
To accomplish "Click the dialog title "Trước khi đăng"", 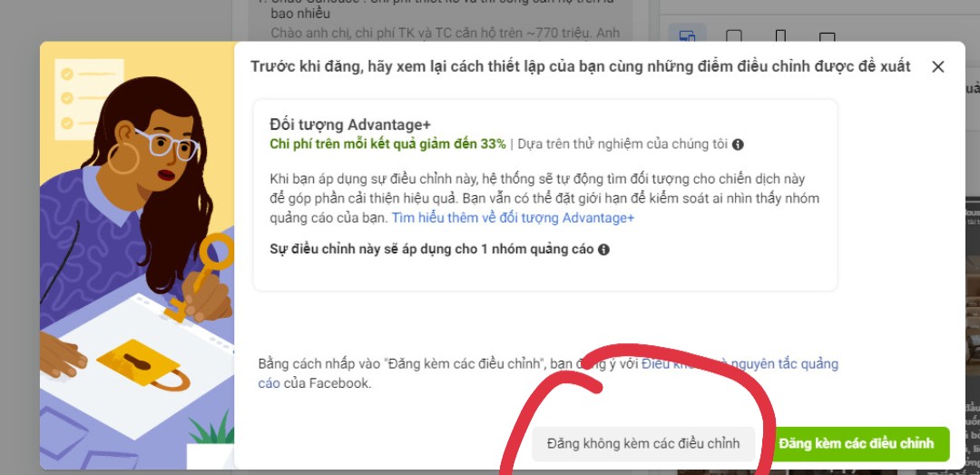I will point(580,67).
